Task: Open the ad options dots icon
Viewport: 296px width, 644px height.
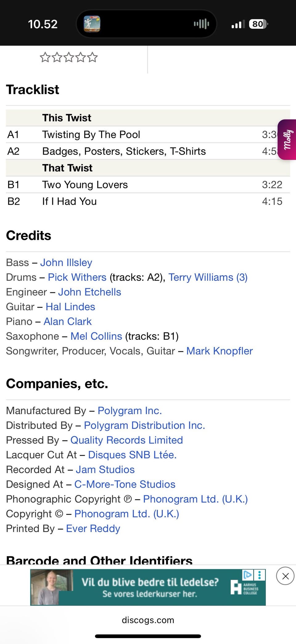Action: pos(260,575)
